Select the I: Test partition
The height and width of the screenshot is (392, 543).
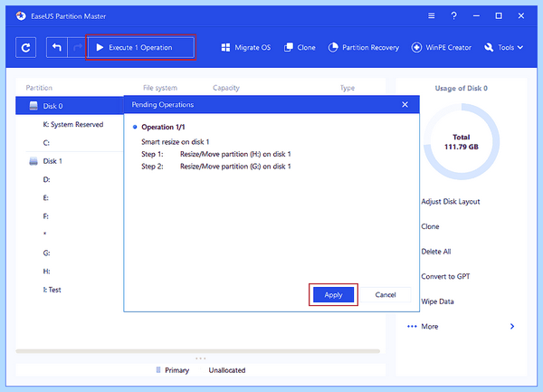(x=52, y=290)
